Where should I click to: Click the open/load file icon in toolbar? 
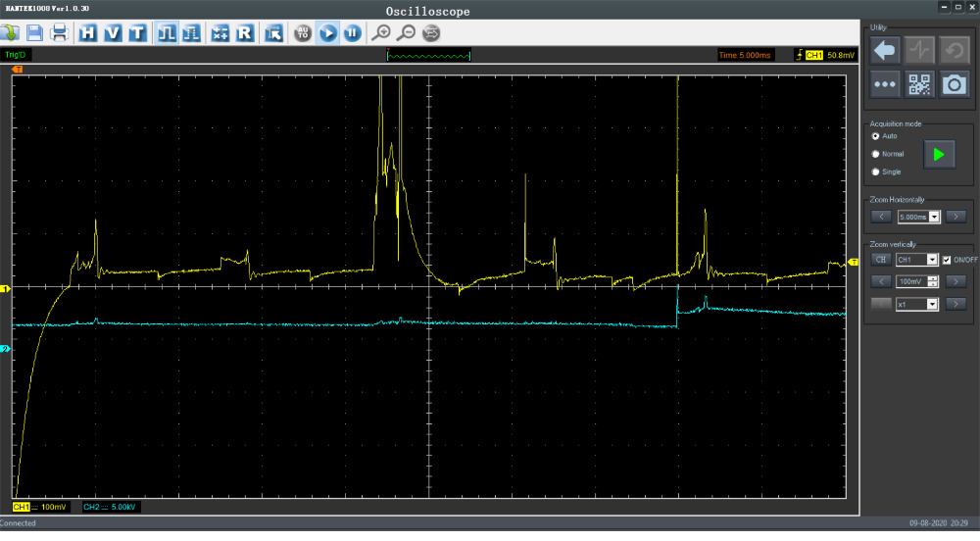[x=10, y=33]
